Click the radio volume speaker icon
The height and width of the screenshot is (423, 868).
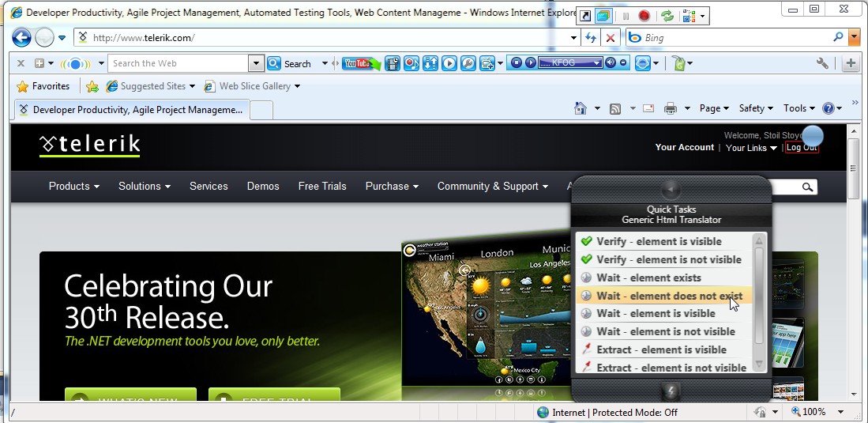tap(610, 62)
